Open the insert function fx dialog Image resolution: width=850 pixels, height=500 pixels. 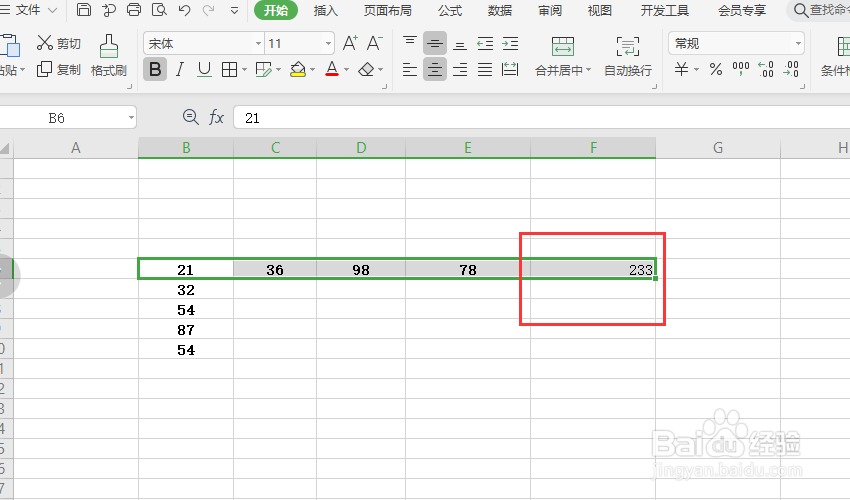216,117
